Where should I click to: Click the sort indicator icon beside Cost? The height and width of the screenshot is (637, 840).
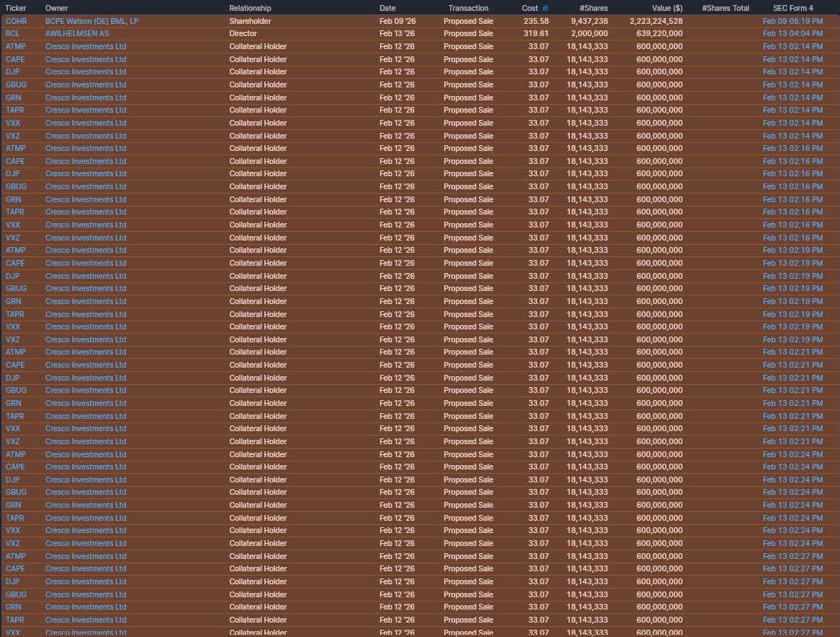click(545, 8)
